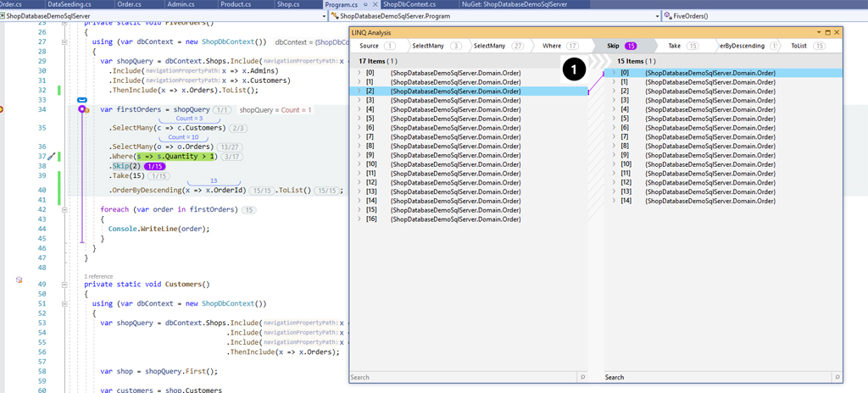
Task: Select the OrderByDescending step in LINQ Analysis
Action: [749, 46]
